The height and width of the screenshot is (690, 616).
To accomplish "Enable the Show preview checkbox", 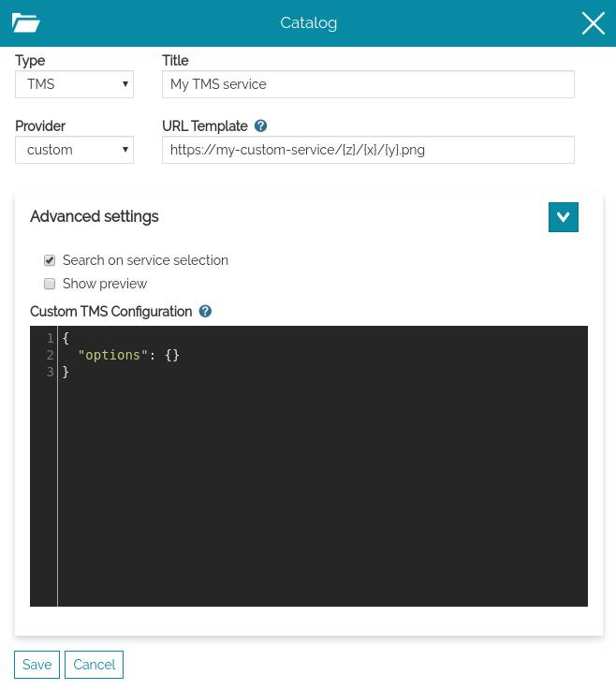I will tap(50, 285).
